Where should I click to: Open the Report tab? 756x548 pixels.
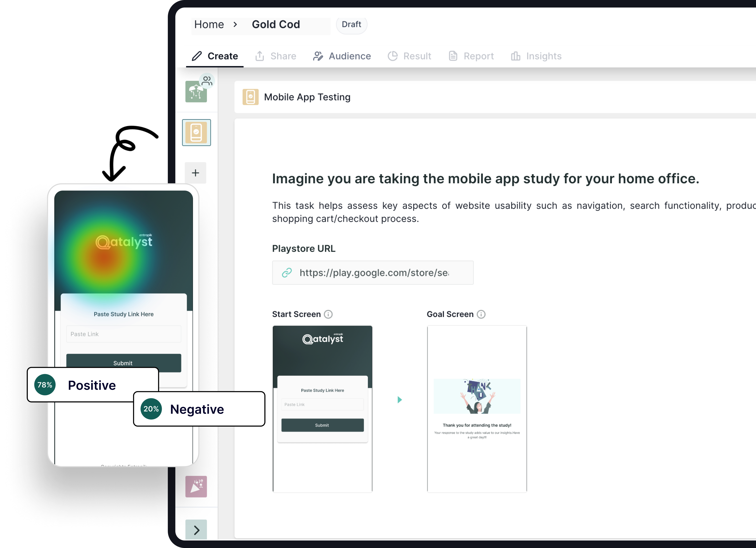point(471,56)
